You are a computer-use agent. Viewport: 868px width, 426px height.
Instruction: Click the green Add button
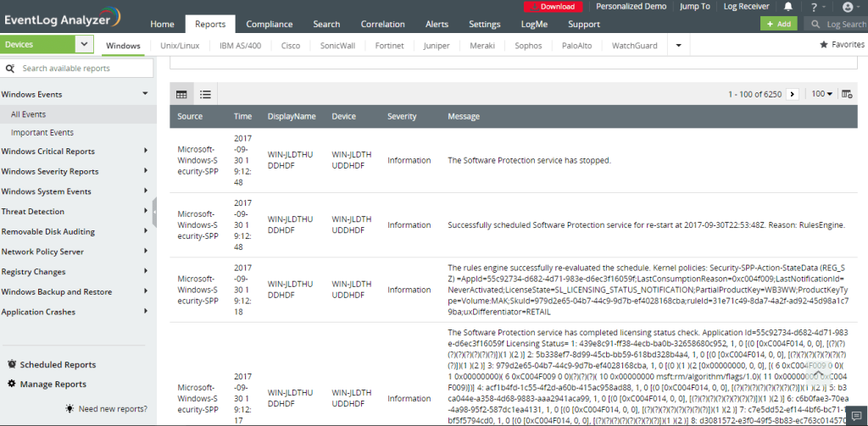778,25
